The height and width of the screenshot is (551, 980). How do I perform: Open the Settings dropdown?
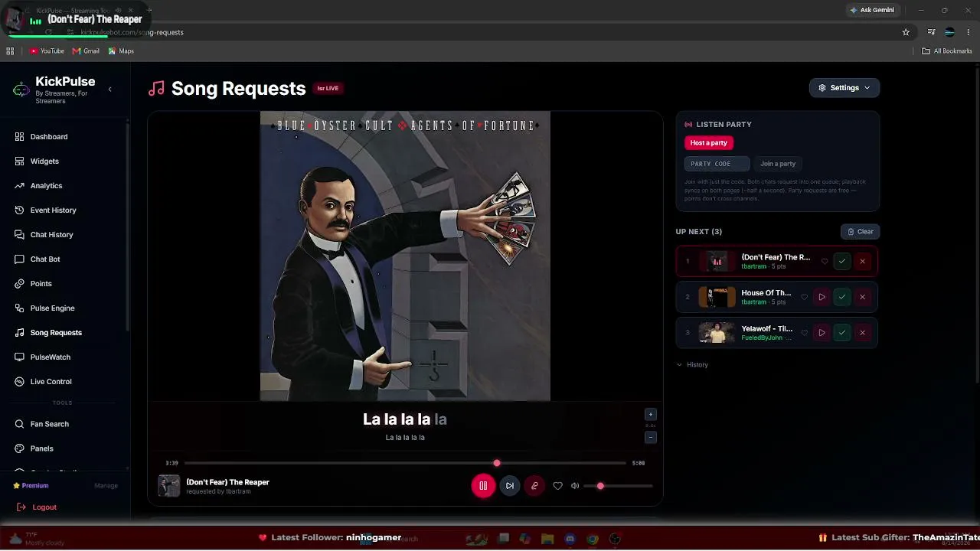(844, 88)
